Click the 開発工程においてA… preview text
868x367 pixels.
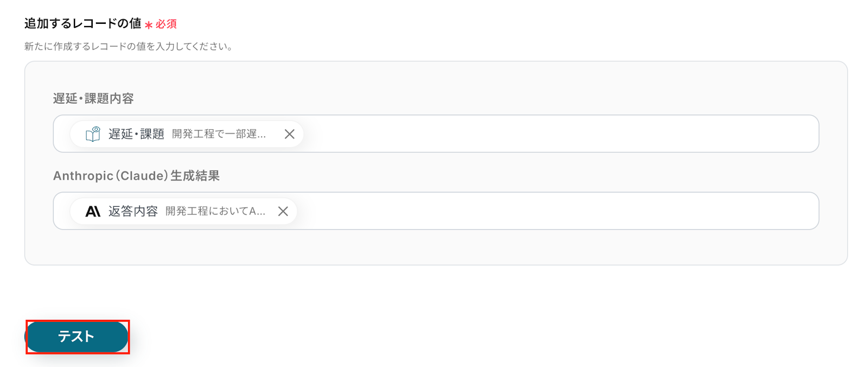coord(215,211)
